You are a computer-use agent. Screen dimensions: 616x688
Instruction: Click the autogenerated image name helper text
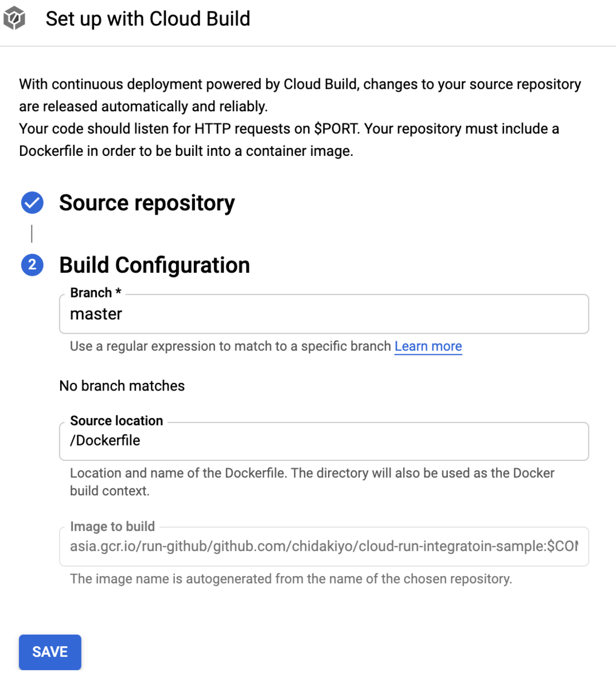pos(291,579)
